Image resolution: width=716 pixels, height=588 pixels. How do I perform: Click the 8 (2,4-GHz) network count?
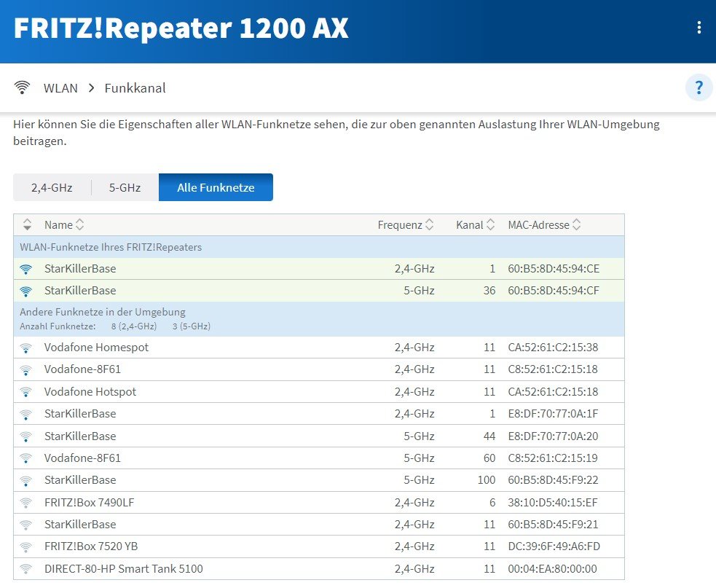point(134,326)
